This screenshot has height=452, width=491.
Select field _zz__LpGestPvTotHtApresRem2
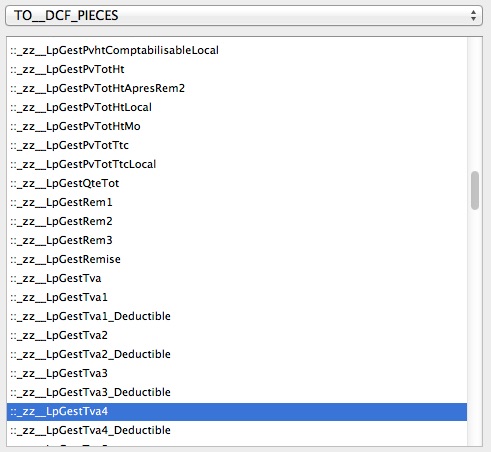(237, 88)
